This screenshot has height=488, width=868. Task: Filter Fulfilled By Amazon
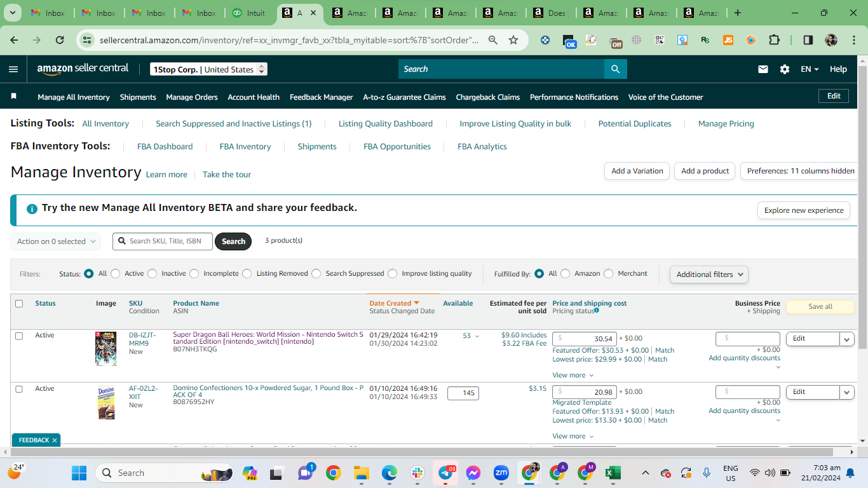tap(566, 274)
